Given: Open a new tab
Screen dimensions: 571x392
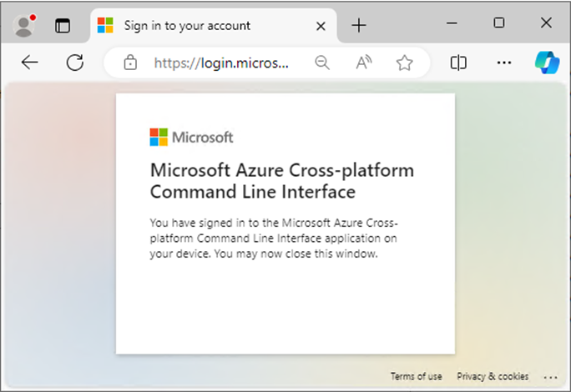Looking at the screenshot, I should [x=359, y=26].
